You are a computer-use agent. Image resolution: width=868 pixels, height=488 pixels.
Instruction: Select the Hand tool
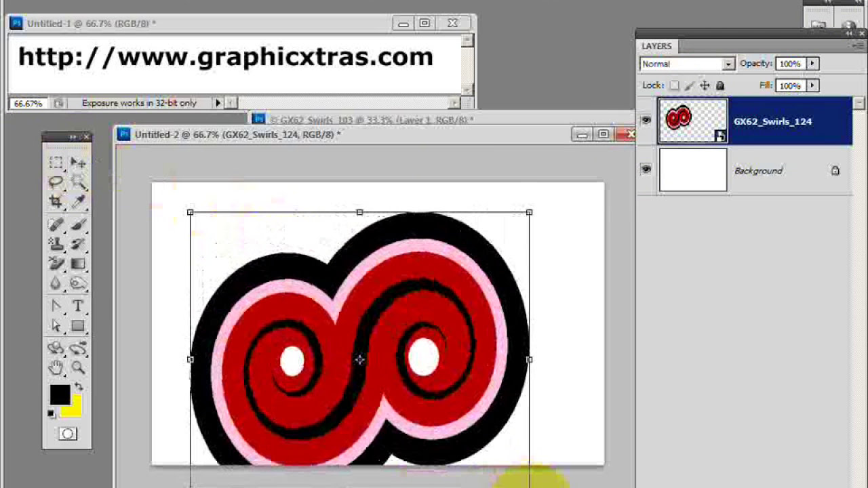(56, 368)
